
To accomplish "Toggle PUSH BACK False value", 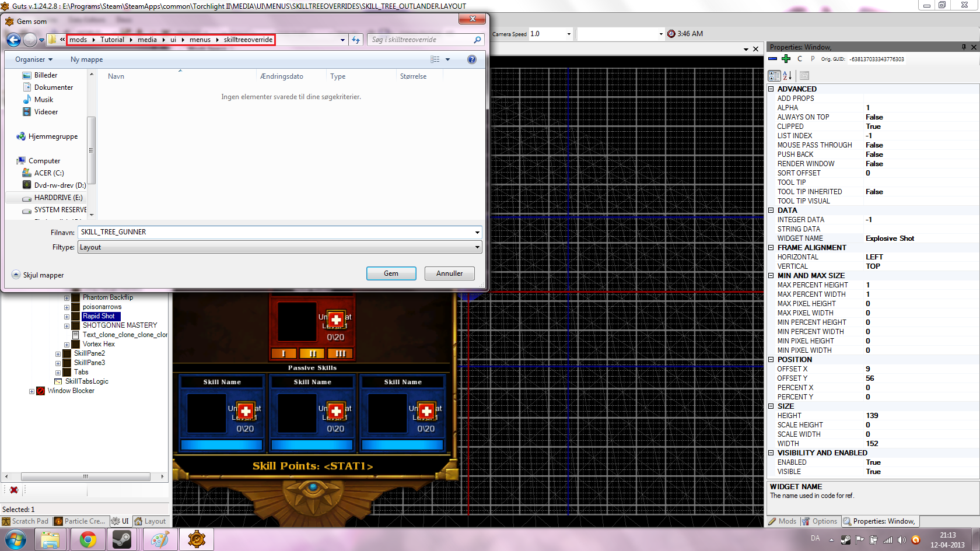I will (874, 155).
